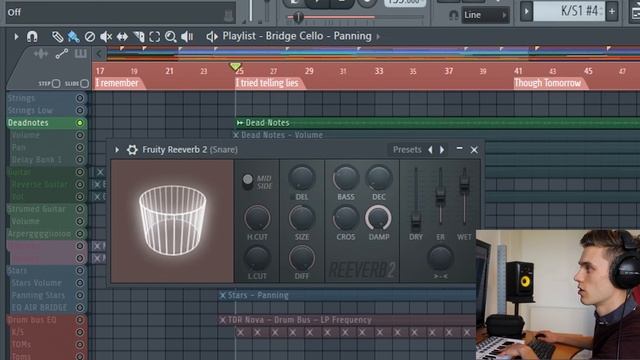Show audio clips with waveform icon

41,53
